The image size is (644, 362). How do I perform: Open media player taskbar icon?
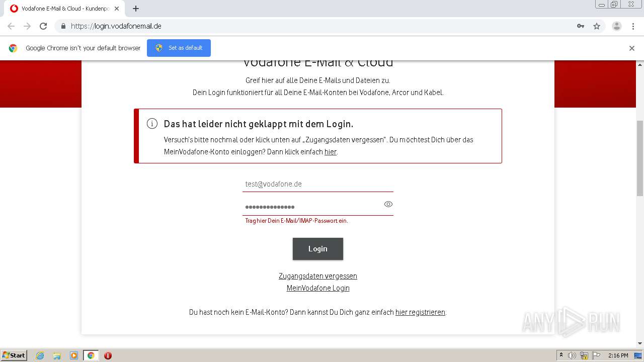click(74, 355)
